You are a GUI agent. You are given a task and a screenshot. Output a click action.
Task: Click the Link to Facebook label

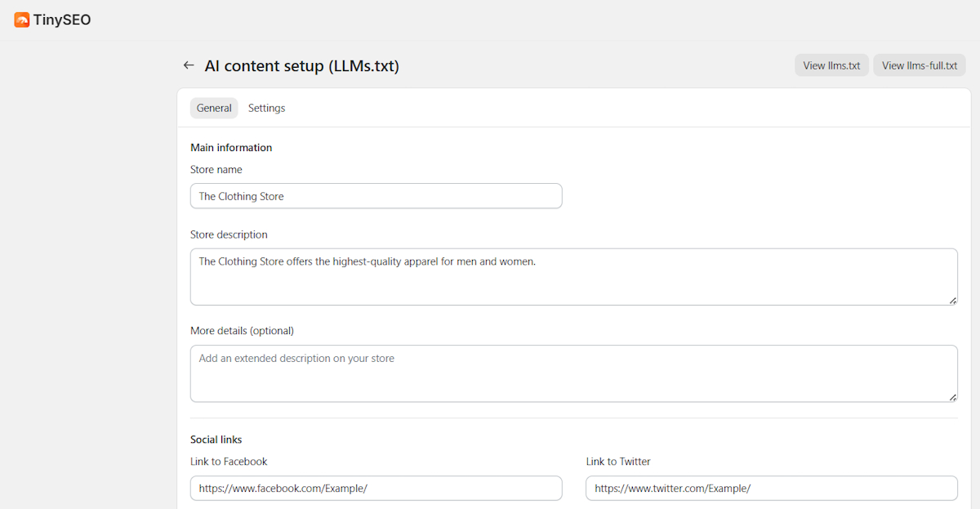229,462
